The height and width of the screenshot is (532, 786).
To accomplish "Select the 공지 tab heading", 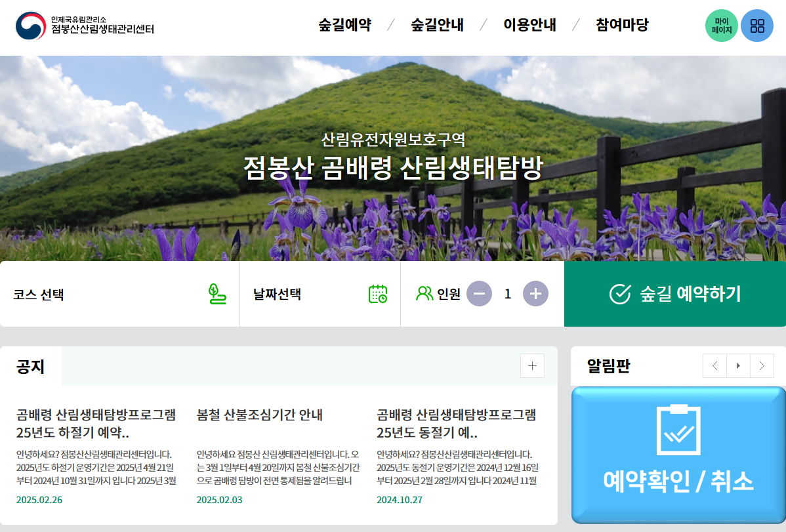I will (31, 367).
